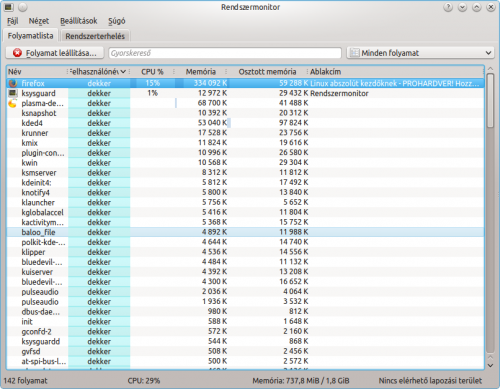Select the at-spi-bus-l... process row
500x389 pixels.
coord(245,361)
